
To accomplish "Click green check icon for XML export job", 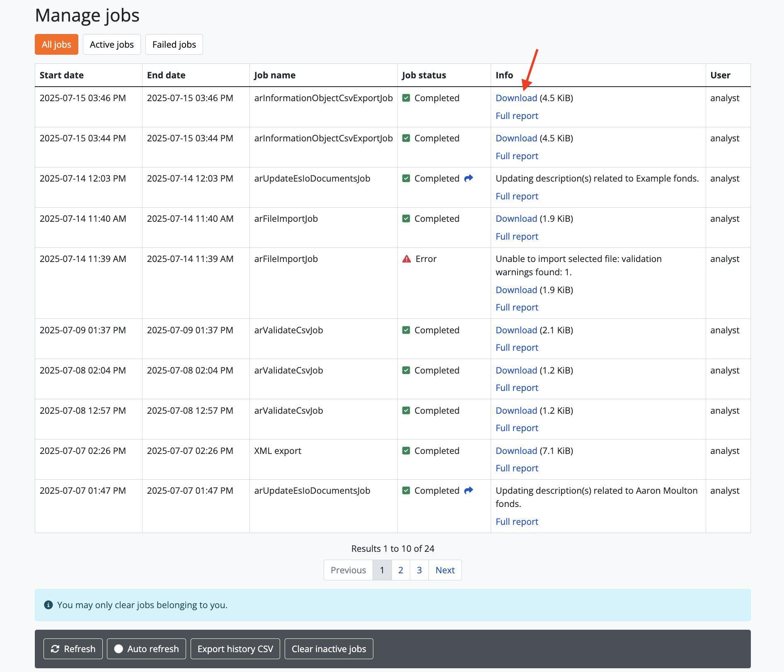I will [x=406, y=451].
